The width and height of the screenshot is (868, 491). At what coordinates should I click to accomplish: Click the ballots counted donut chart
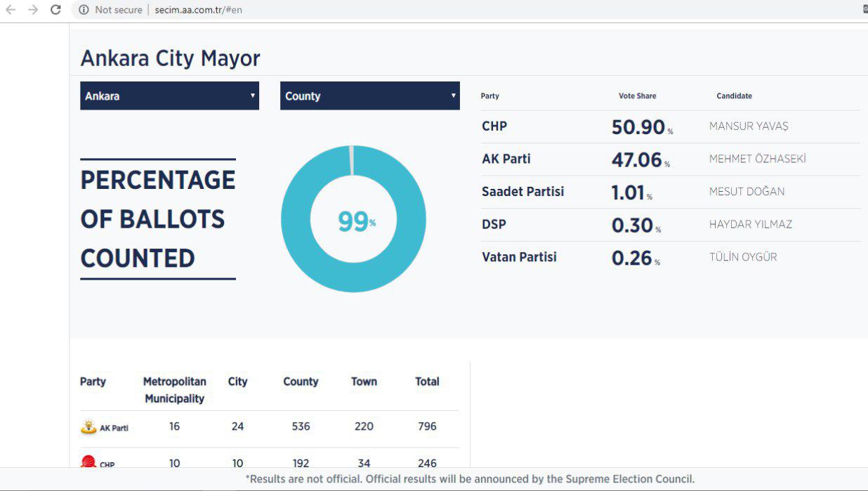coord(353,219)
